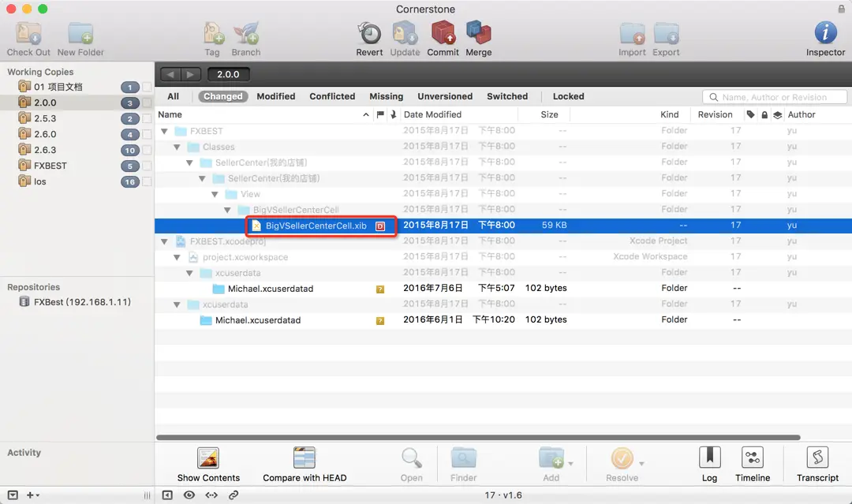Open the Resolve dropdown arrow
852x504 pixels.
[x=641, y=464]
